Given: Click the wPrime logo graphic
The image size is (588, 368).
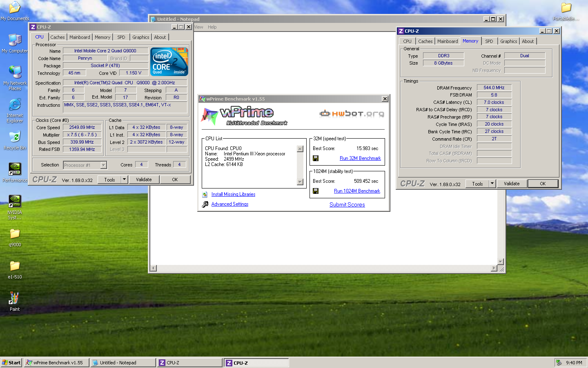Looking at the screenshot, I should click(244, 116).
